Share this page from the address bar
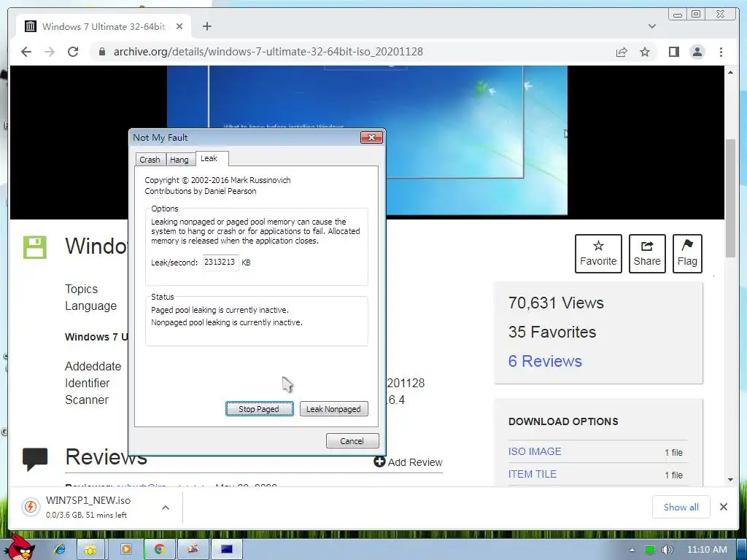The image size is (747, 560). [x=622, y=52]
